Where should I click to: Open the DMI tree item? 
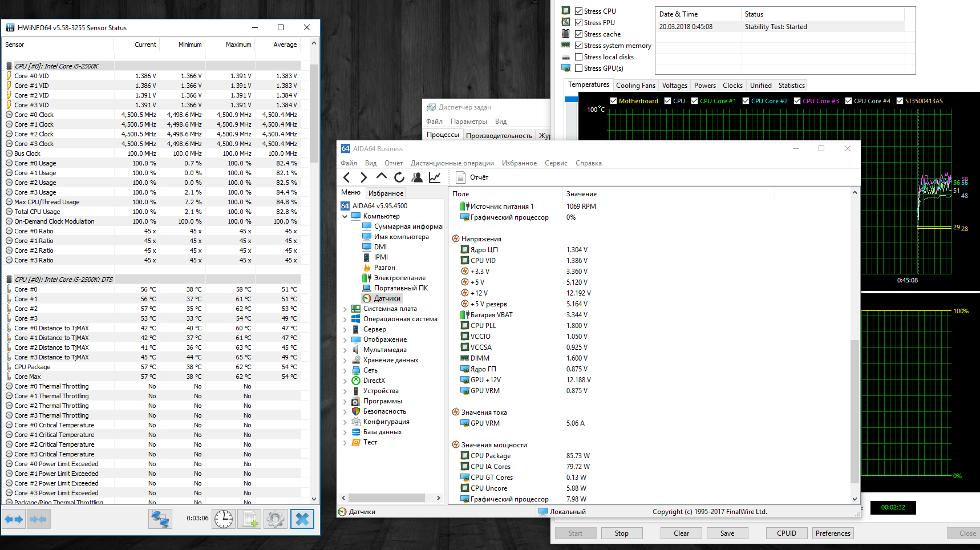point(375,247)
